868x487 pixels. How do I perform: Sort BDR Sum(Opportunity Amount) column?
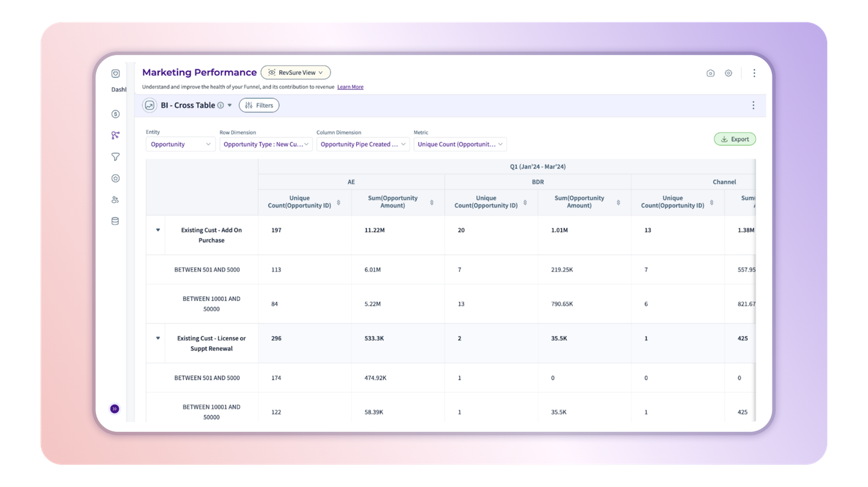click(x=618, y=203)
